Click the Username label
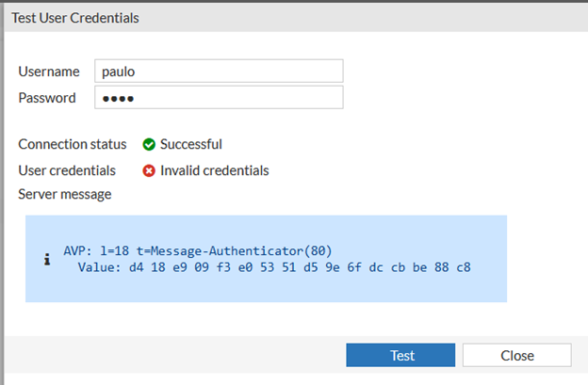Screen dimensions: 588x385 click(50, 71)
